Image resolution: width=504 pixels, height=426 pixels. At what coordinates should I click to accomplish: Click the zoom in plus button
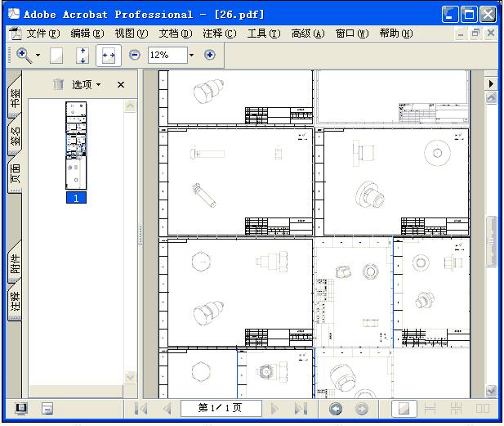[210, 55]
